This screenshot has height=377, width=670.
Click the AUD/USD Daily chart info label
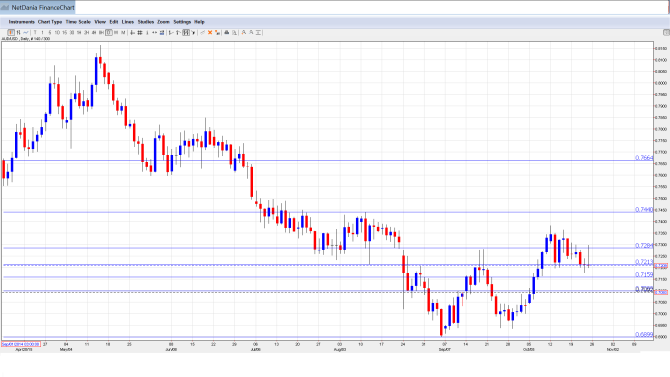26,39
